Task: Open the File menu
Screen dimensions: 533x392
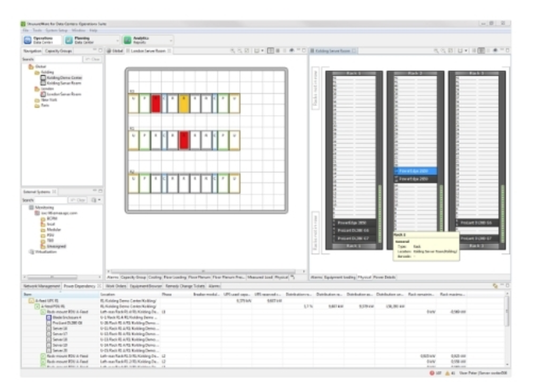Action: tap(26, 30)
